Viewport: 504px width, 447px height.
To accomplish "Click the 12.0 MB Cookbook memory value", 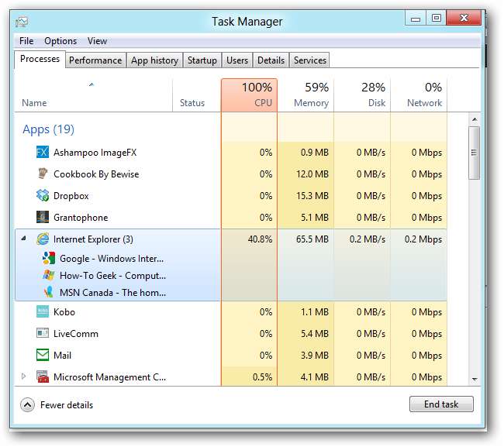I will pos(312,174).
